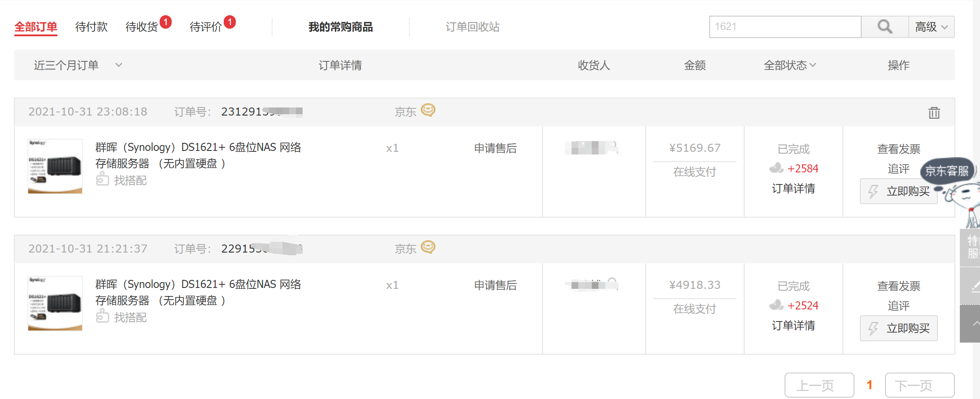Switch to 待付款 tab
The image size is (980, 399).
[x=91, y=27]
